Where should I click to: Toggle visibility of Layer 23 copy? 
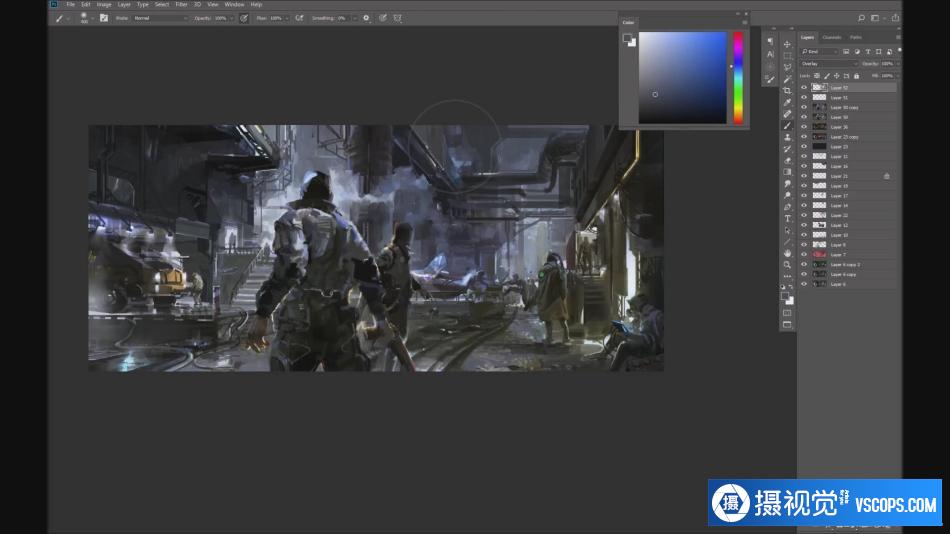coord(804,136)
